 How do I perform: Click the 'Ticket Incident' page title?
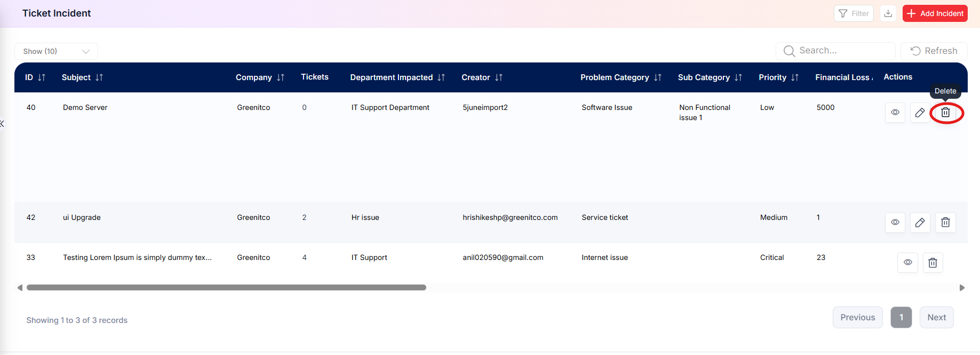point(57,13)
